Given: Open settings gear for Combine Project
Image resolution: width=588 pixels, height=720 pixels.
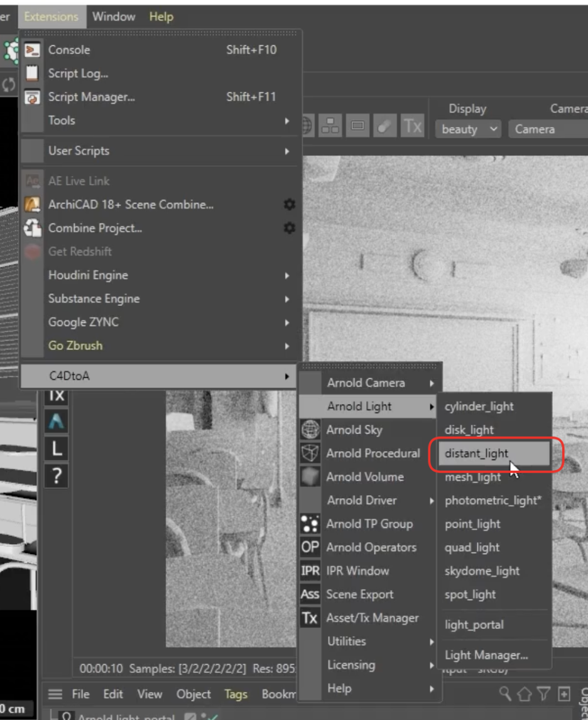Looking at the screenshot, I should (289, 228).
